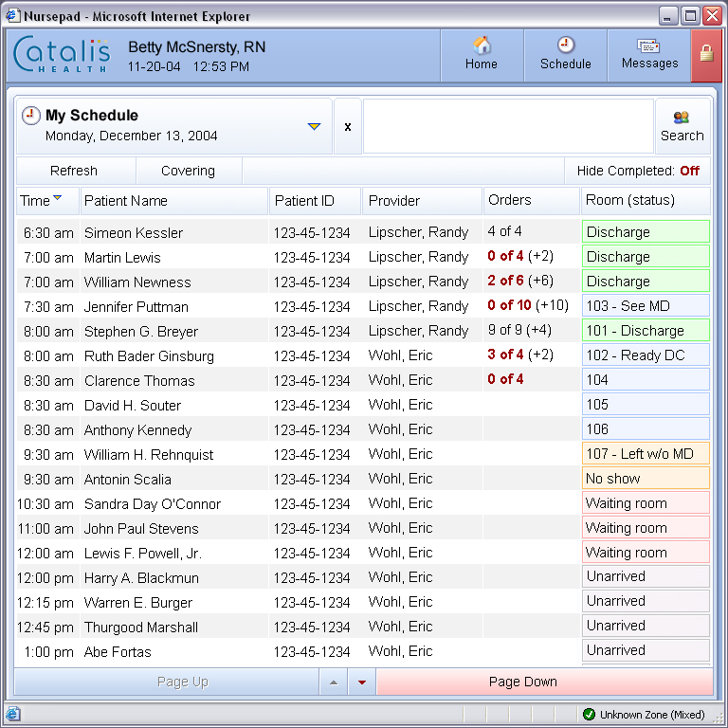Viewport: 728px width, 728px height.
Task: Open the Schedule view
Action: pyautogui.click(x=565, y=56)
